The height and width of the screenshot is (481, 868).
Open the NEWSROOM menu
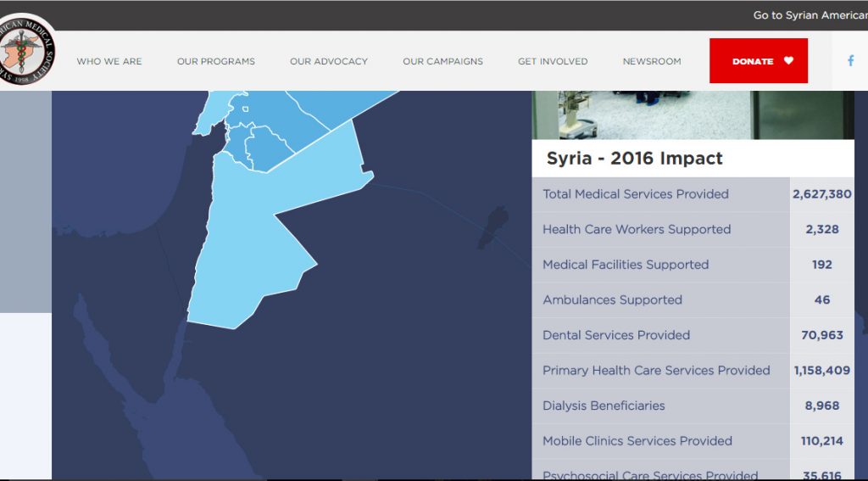(652, 61)
